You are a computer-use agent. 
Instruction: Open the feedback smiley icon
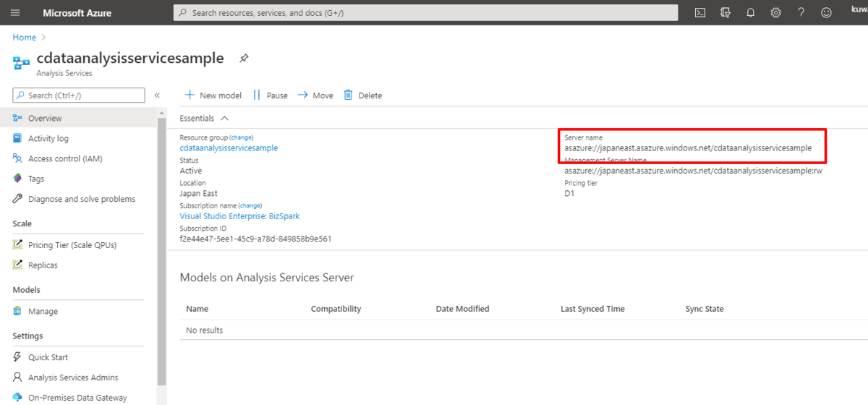coord(826,13)
